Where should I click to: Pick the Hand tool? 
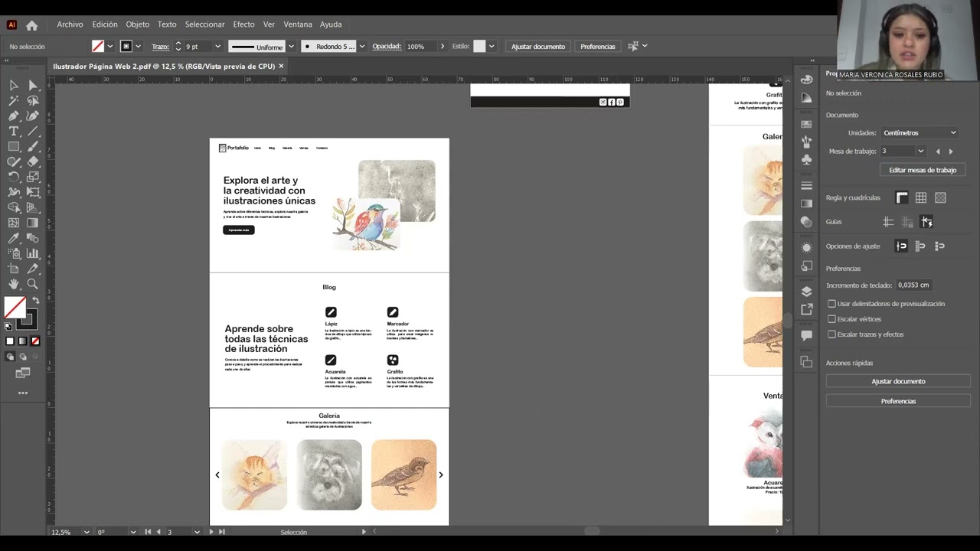(x=14, y=284)
